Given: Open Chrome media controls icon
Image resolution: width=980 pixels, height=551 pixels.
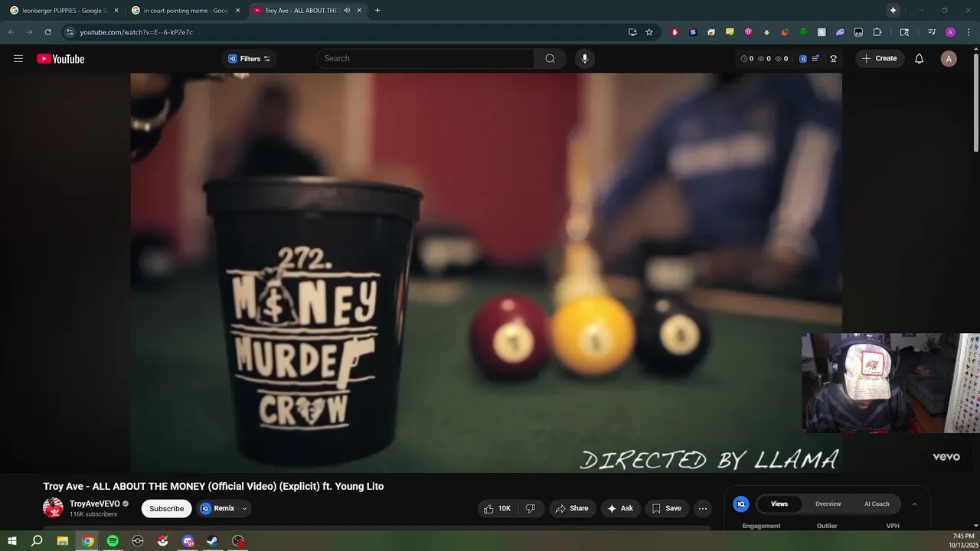Looking at the screenshot, I should pos(932,32).
